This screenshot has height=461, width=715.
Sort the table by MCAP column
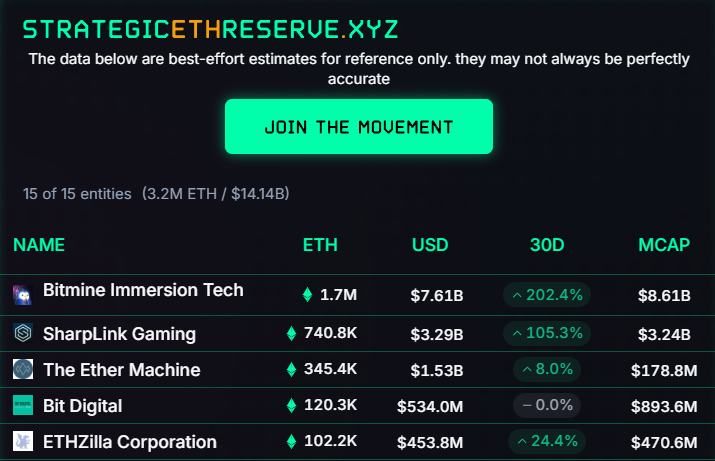(664, 245)
